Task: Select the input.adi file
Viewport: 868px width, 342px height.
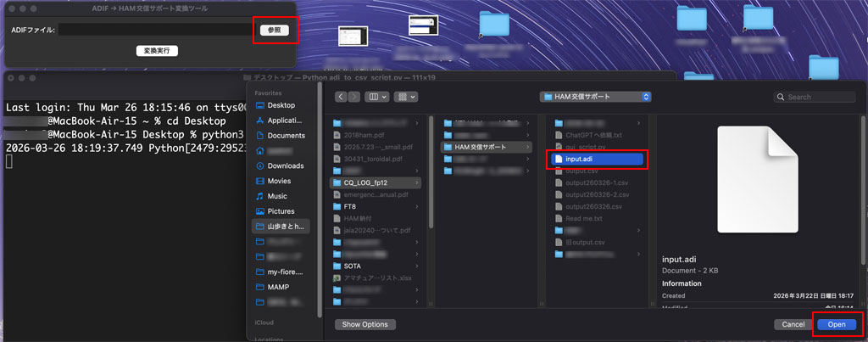Action: pos(598,159)
